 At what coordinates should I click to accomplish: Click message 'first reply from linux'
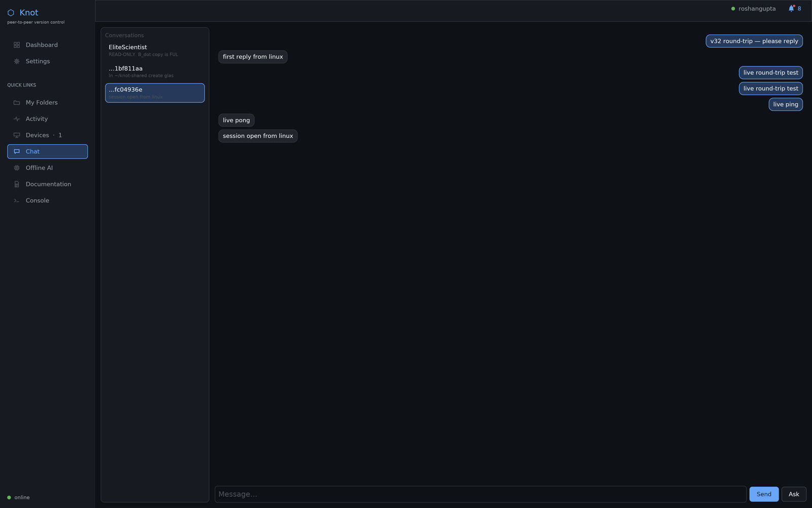tap(253, 57)
